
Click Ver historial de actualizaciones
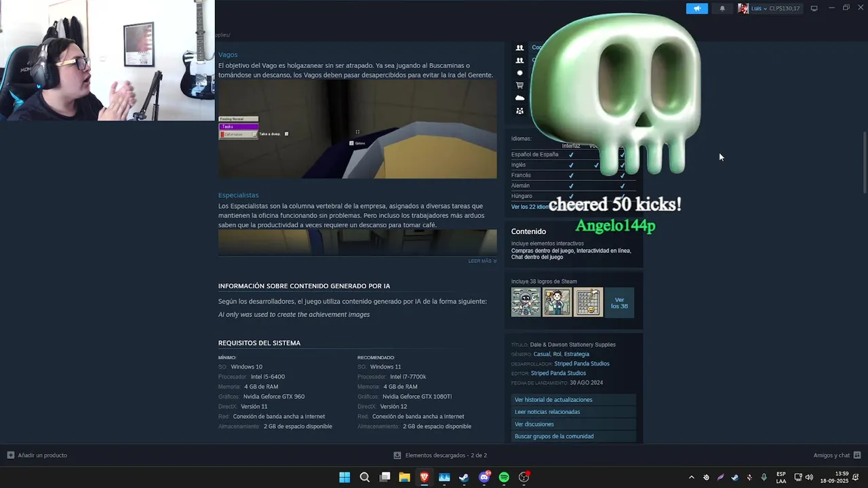574,400
